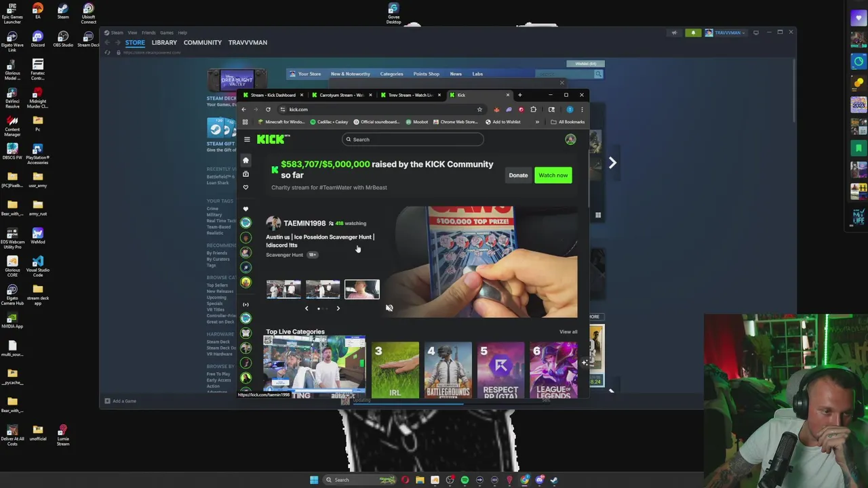Click the Scavenger Hunt category link
Screen dimensions: 868x488
coord(284,255)
